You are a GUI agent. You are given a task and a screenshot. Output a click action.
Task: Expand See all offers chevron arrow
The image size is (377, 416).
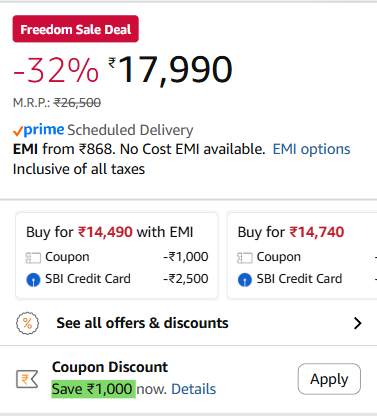click(x=358, y=323)
